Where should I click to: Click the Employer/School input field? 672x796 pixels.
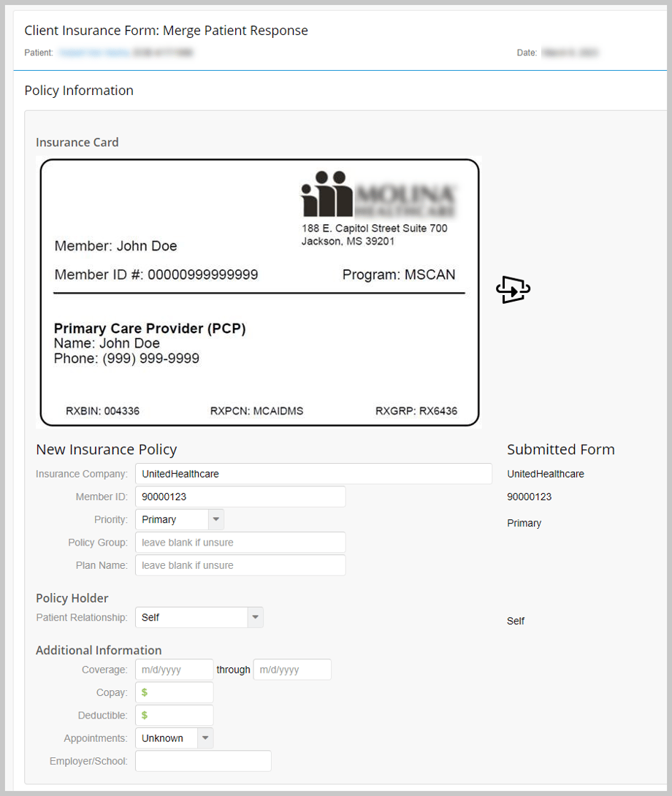(203, 760)
